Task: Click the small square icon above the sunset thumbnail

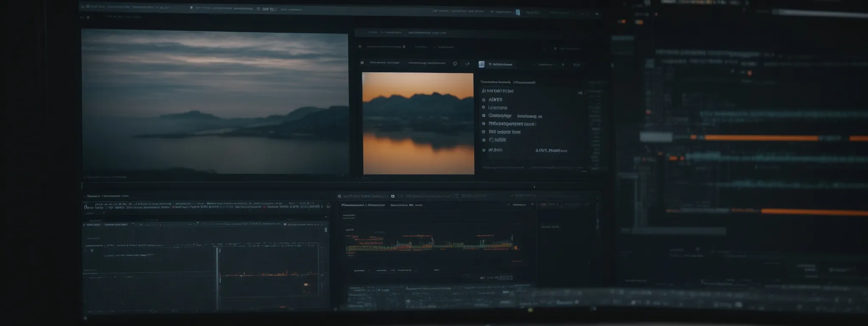Action: pos(362,63)
